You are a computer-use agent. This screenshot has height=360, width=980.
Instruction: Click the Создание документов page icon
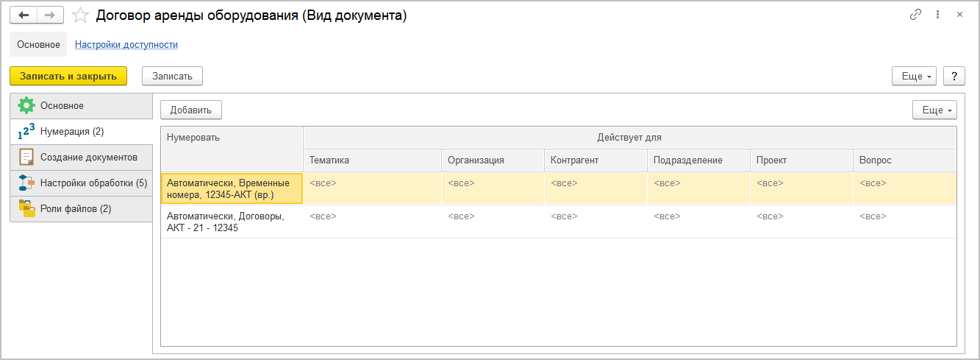26,157
